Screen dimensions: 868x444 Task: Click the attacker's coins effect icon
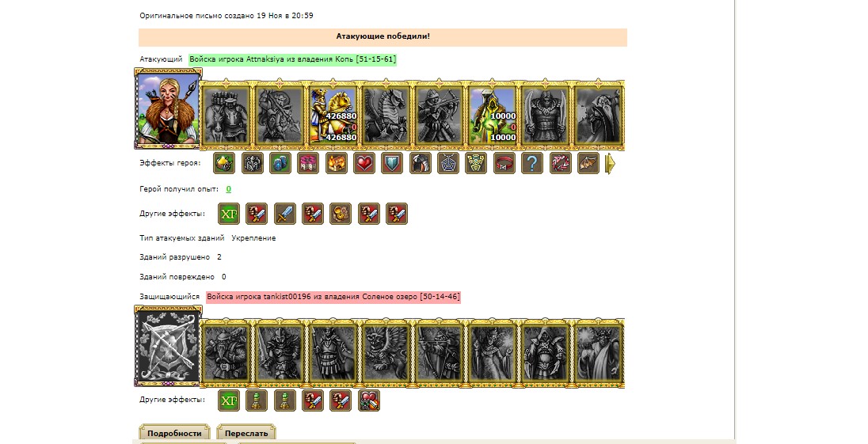pos(341,214)
